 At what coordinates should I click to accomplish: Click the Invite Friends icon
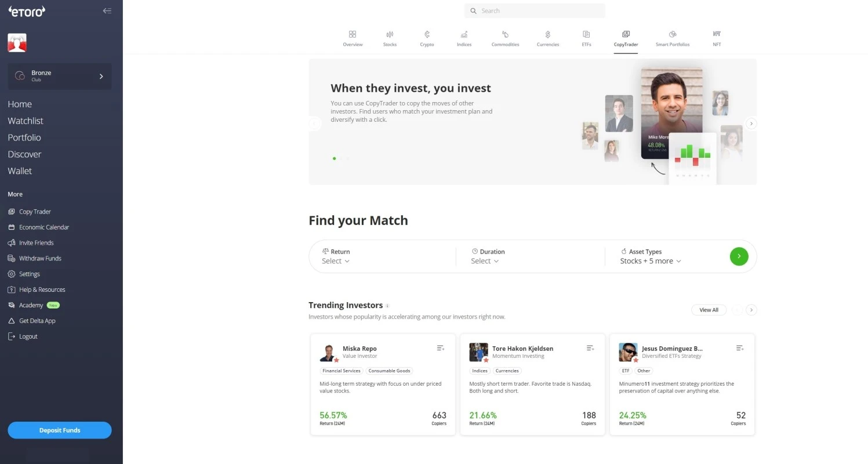coord(12,242)
